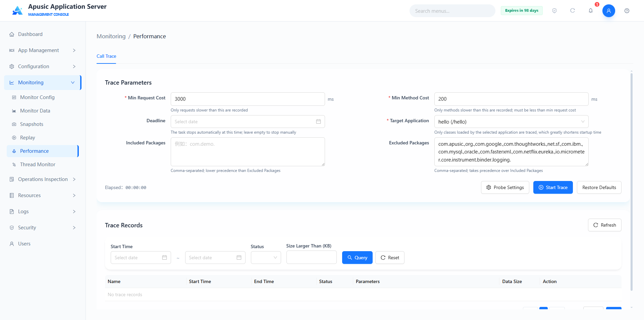
Task: Click the Apusic logo icon
Action: [17, 10]
